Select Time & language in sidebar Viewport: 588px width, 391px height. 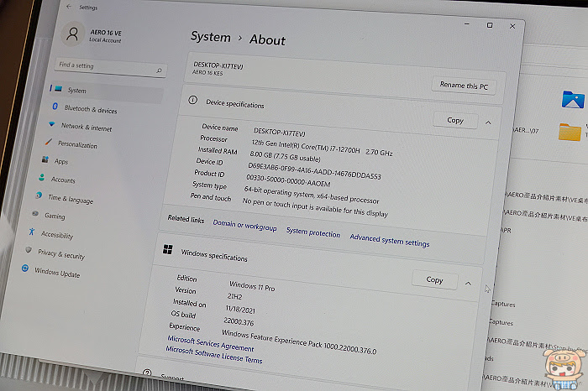coord(71,199)
